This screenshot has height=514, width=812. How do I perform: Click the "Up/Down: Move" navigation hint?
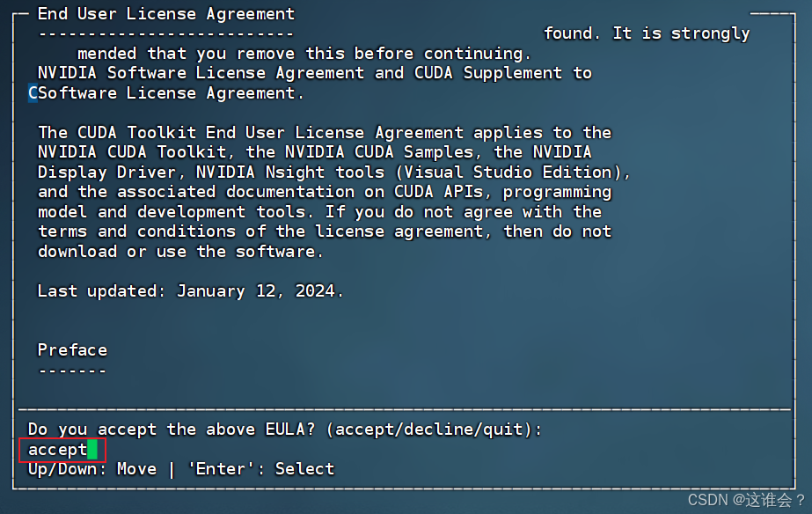click(x=92, y=469)
